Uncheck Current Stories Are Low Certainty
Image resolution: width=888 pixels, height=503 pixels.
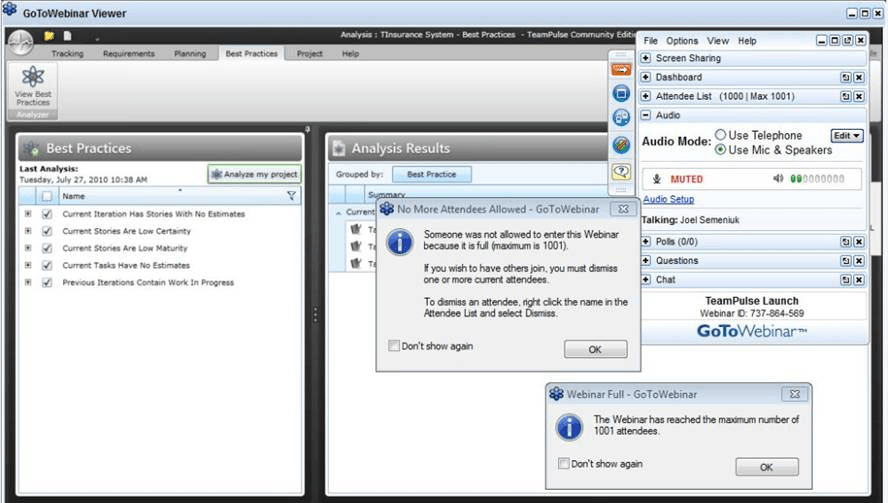tap(47, 231)
